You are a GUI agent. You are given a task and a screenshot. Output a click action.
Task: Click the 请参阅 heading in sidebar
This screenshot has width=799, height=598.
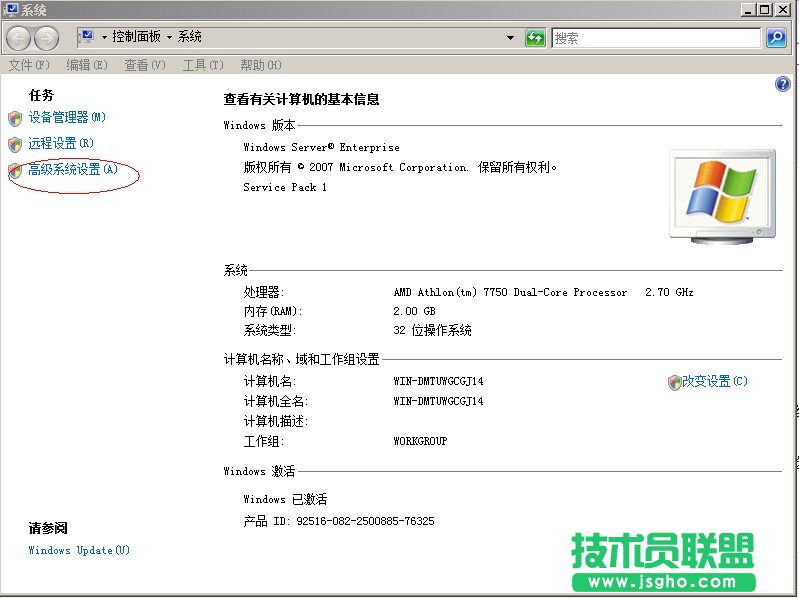(48, 528)
